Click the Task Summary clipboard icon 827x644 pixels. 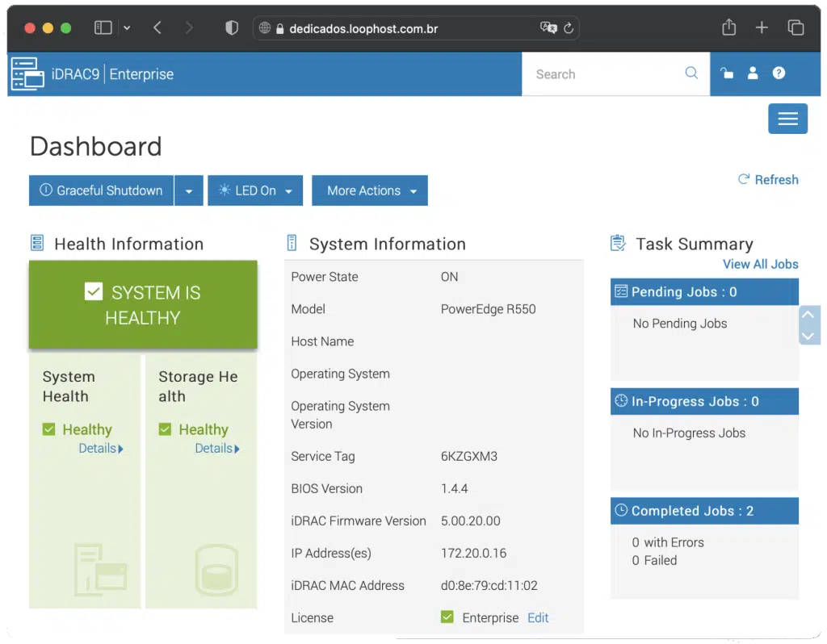618,243
